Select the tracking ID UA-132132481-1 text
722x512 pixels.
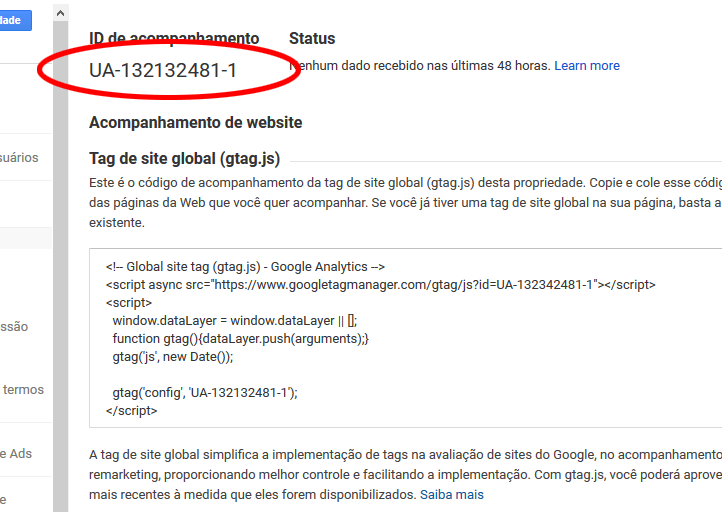pyautogui.click(x=163, y=70)
